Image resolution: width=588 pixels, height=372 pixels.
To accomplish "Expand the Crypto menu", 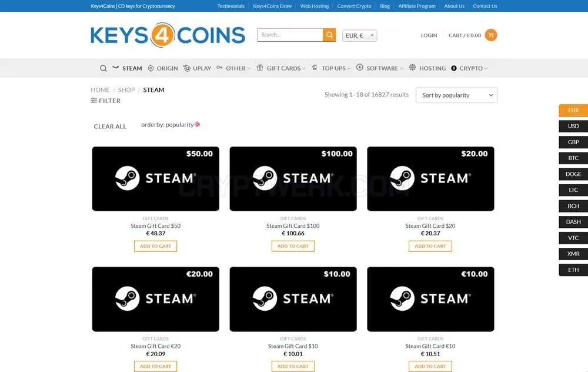I will coord(473,68).
